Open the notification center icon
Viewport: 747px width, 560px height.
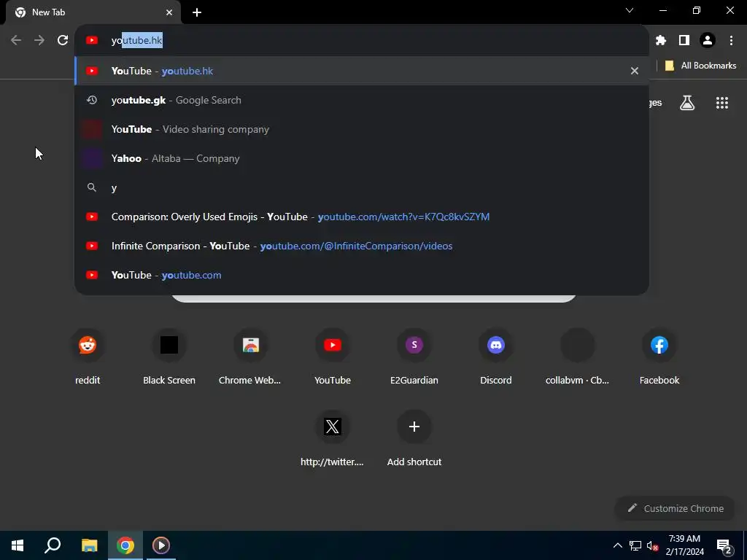pyautogui.click(x=724, y=546)
